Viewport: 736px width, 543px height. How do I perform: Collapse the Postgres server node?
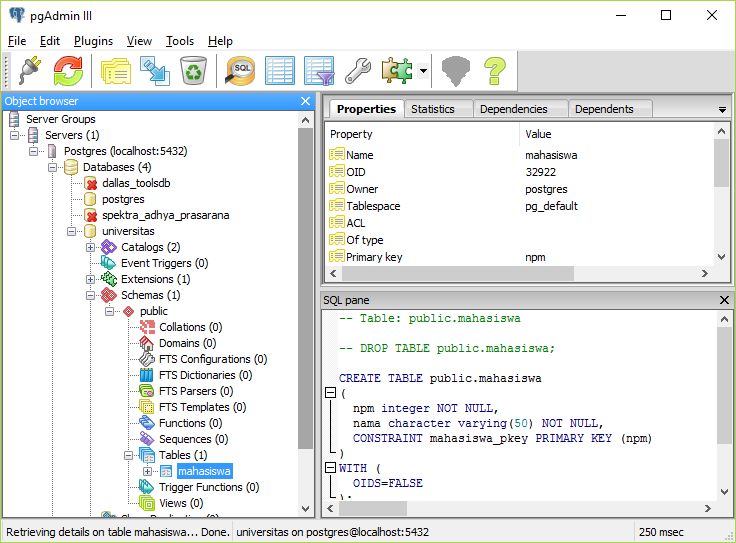click(33, 151)
